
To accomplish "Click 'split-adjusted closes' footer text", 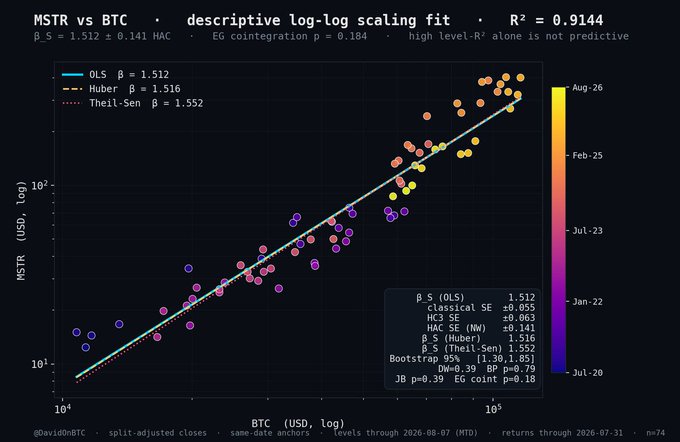I will pos(157,433).
